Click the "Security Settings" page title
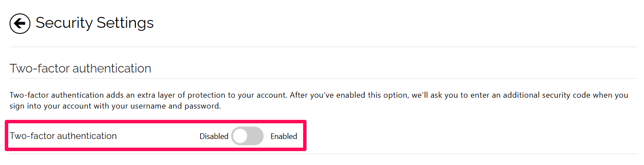The height and width of the screenshot is (165, 644). point(95,23)
